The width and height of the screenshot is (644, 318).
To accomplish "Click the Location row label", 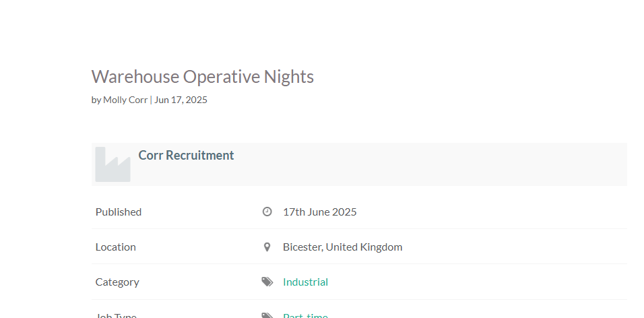I will pyautogui.click(x=115, y=247).
